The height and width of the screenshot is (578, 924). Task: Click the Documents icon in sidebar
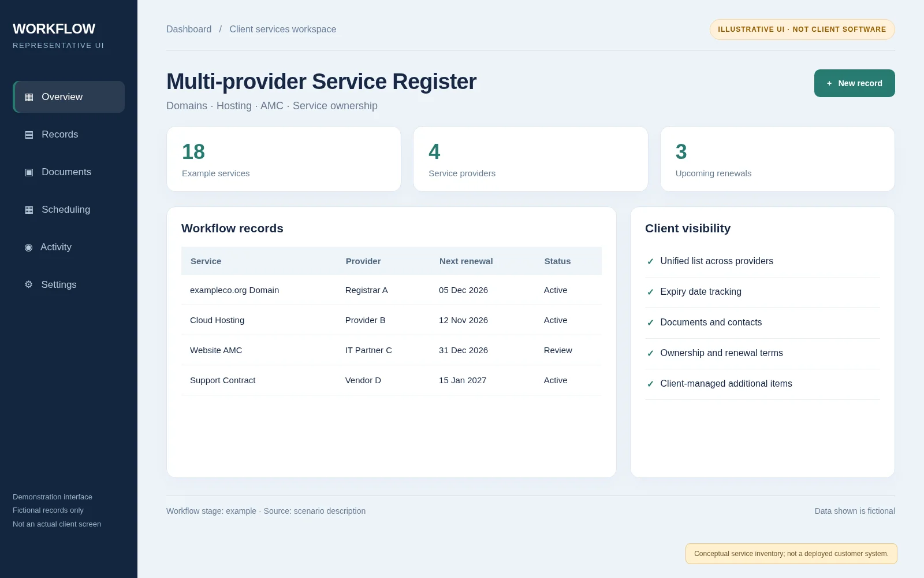pyautogui.click(x=29, y=172)
